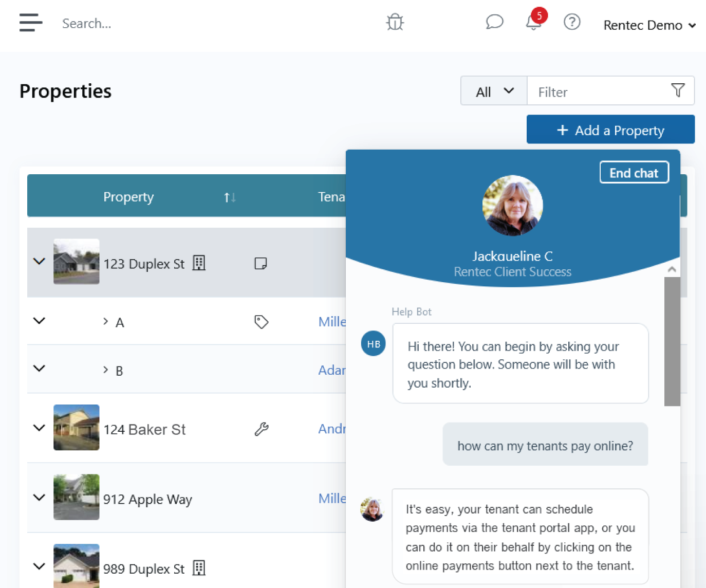The image size is (706, 588).
Task: Click the bug report icon in the top bar
Action: pyautogui.click(x=395, y=22)
